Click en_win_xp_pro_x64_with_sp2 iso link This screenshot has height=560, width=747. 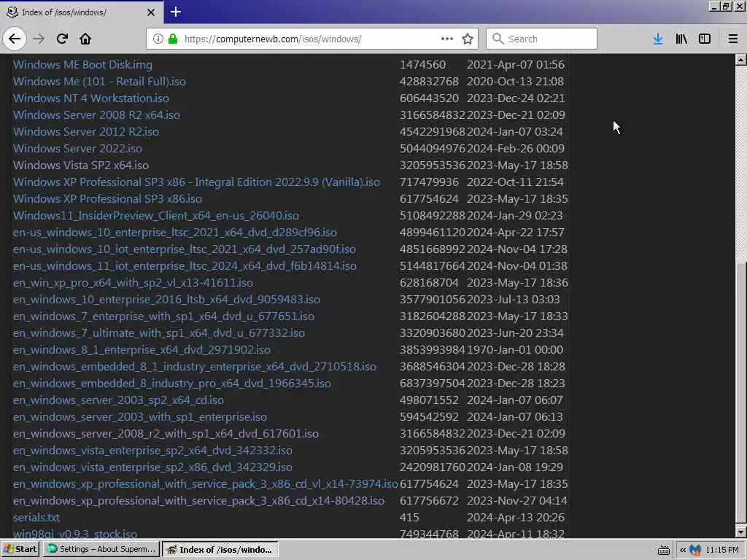[133, 282]
